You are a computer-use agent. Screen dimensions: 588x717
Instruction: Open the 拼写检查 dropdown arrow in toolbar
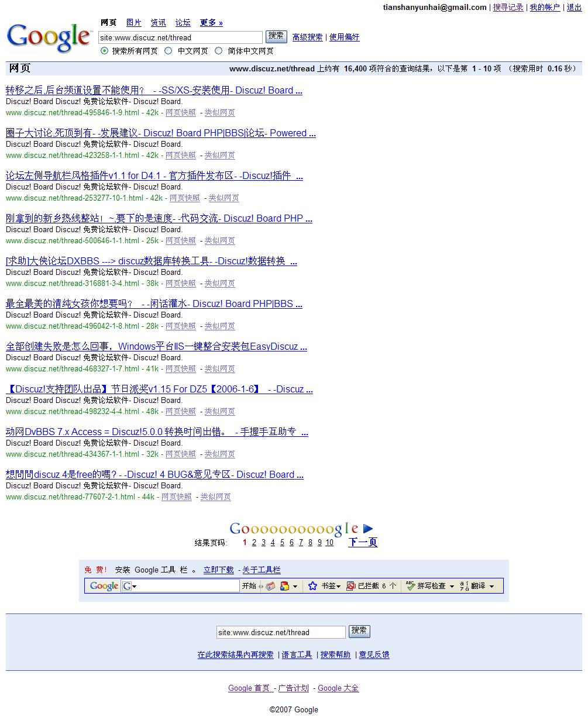point(452,587)
